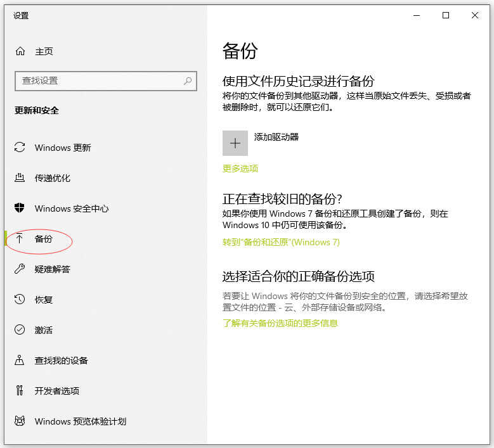The width and height of the screenshot is (494, 448).
Task: Click the history clock icon for 恢复
Action: [x=20, y=299]
